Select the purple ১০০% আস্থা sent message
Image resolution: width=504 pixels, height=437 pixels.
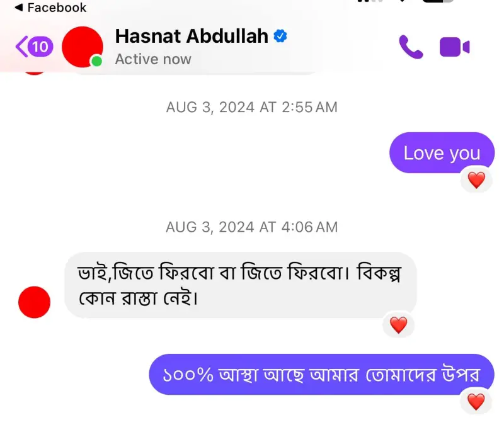click(321, 374)
